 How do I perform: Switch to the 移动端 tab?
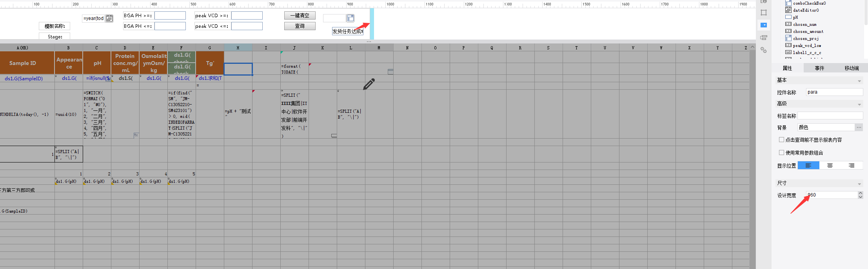[852, 68]
